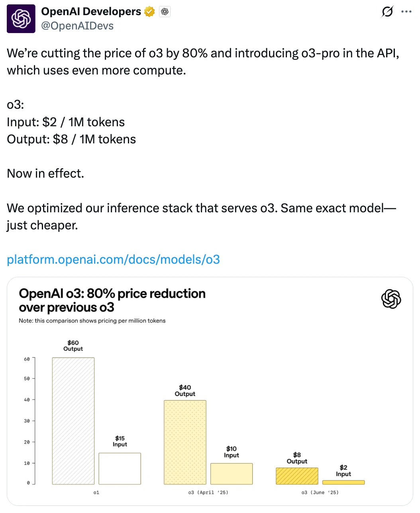Click the $2 Input thin yellow bar

pos(343,482)
